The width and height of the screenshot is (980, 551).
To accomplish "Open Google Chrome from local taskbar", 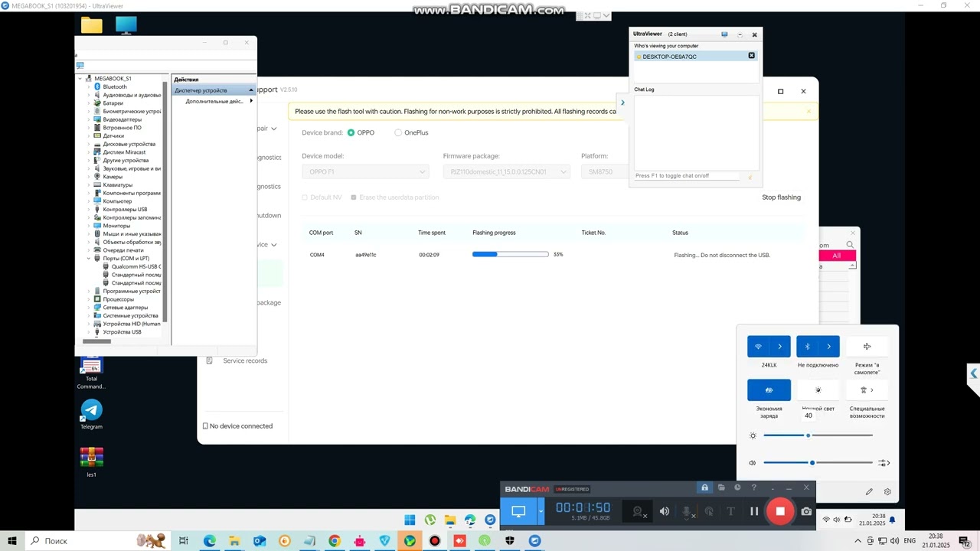I will 334,541.
